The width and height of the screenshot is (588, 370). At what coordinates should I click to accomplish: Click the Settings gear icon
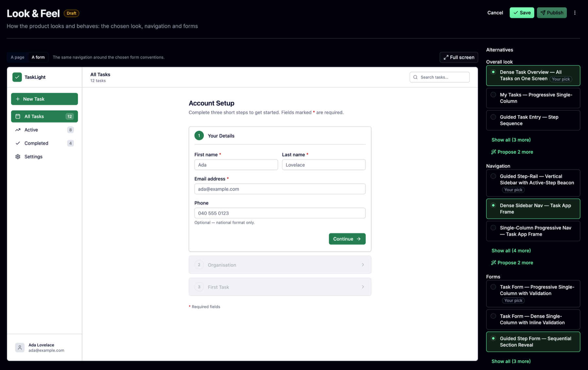[x=18, y=156]
